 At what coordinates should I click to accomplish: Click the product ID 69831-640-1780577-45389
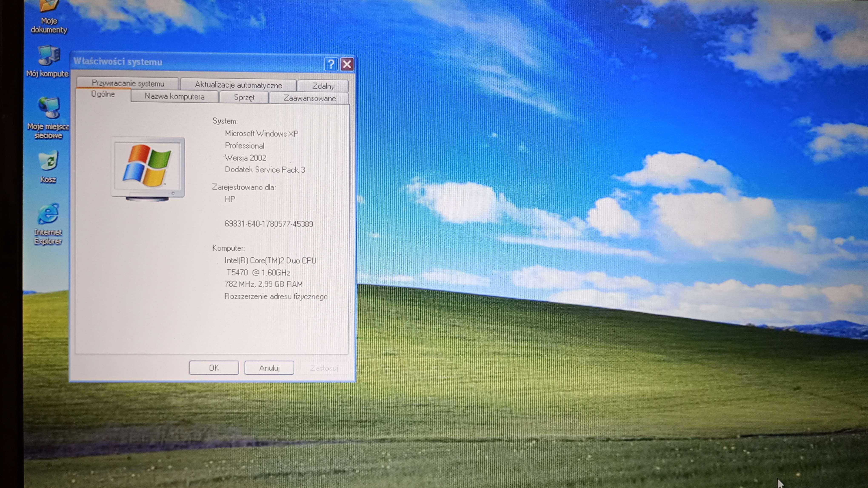click(269, 224)
